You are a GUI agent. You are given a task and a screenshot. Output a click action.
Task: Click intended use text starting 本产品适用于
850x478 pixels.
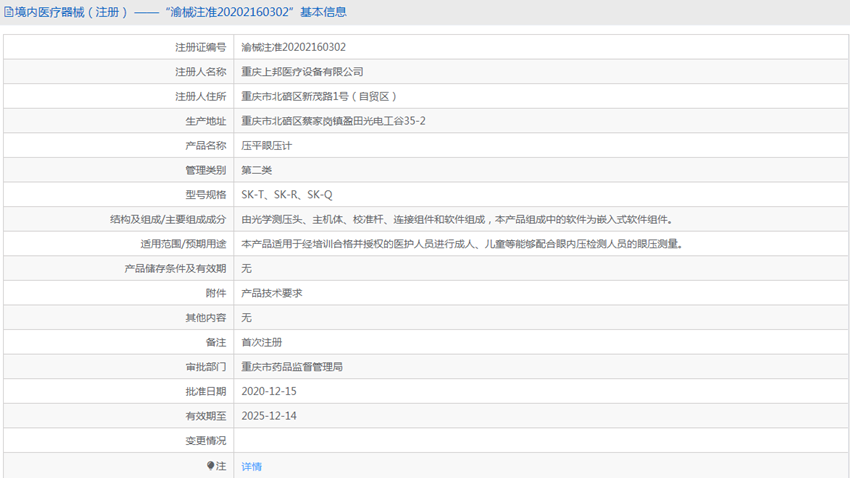click(462, 244)
